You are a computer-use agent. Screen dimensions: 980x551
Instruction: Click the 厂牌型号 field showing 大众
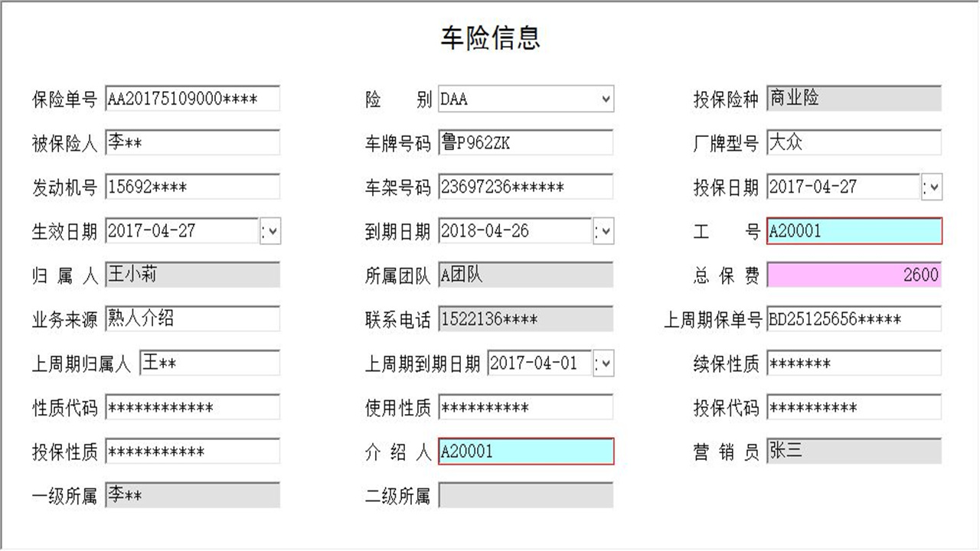coord(854,142)
